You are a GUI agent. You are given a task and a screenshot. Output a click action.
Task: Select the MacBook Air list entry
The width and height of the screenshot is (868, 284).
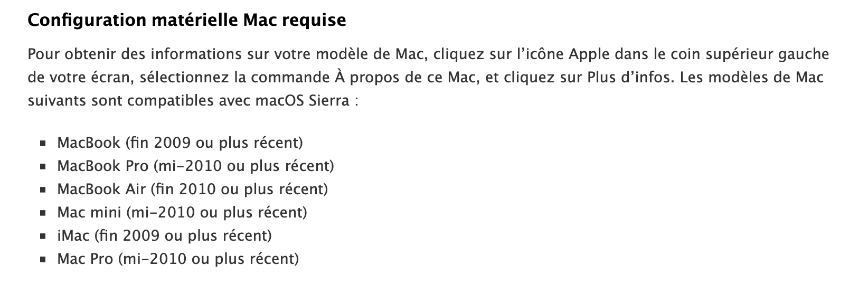[x=192, y=189]
